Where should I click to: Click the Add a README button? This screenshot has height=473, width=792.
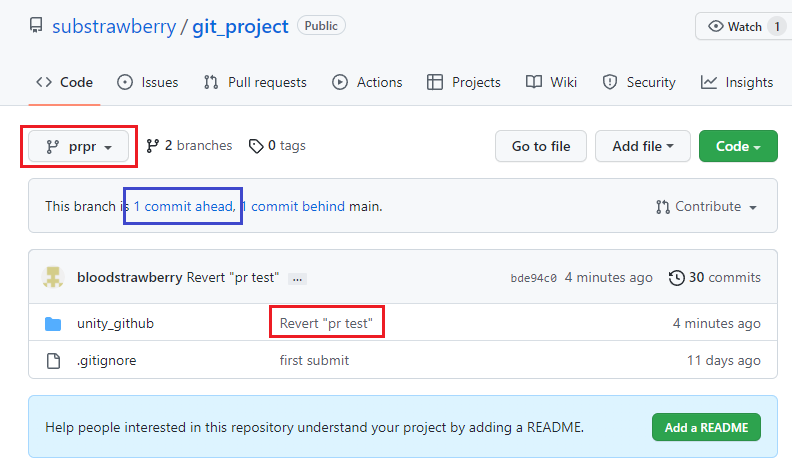[x=706, y=427]
